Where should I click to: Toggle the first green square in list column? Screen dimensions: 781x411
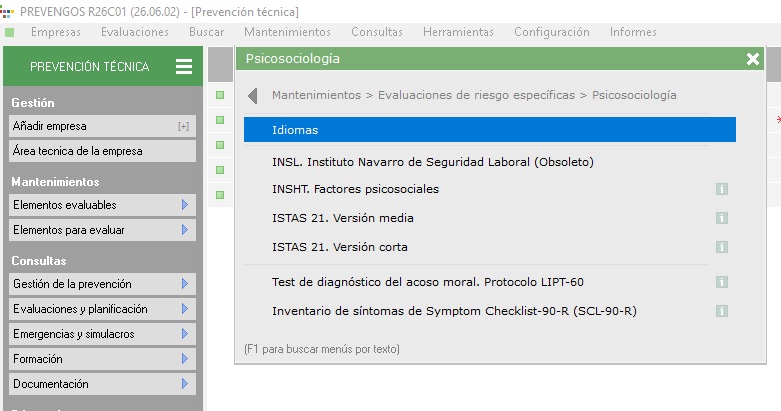coord(220,95)
